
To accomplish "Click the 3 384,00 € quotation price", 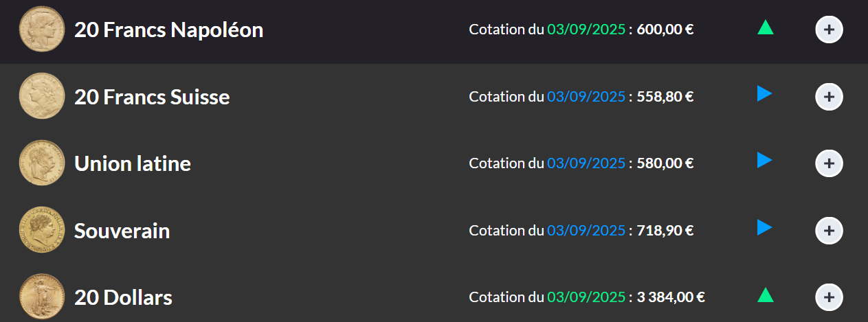I will 671,297.
